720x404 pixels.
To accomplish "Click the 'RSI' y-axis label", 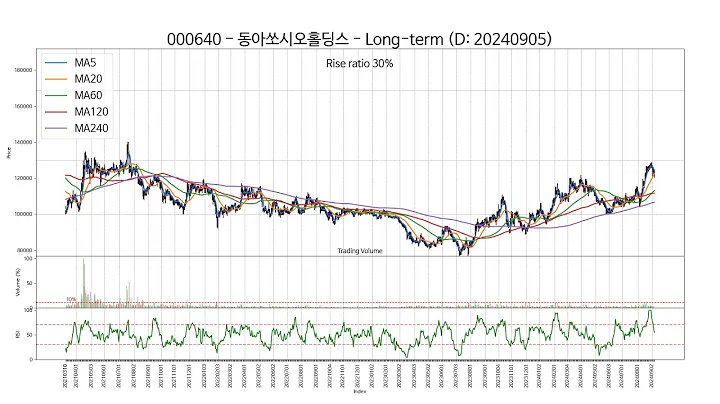I will pos(18,335).
